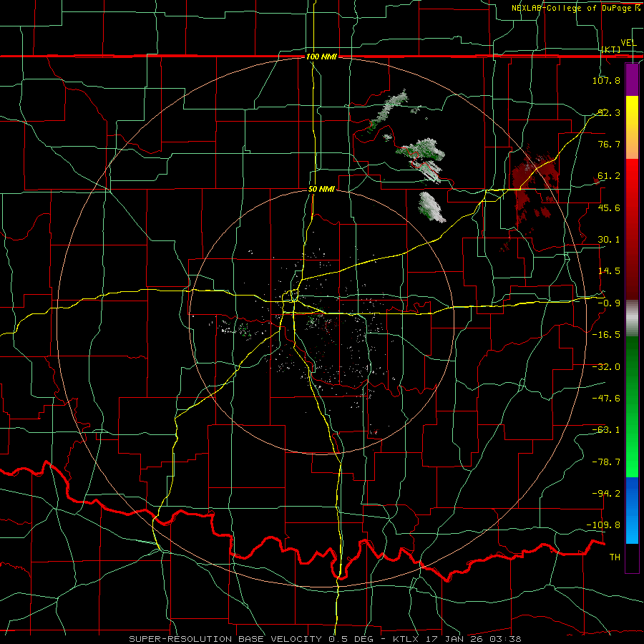This screenshot has width=644, height=644.
Task: Select the 30.1 value on velocity scale
Action: pyautogui.click(x=609, y=240)
